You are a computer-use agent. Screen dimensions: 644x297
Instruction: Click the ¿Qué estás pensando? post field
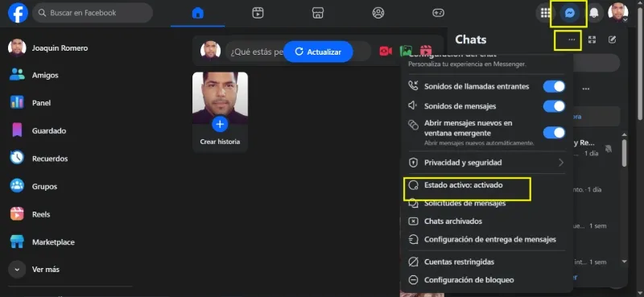257,52
